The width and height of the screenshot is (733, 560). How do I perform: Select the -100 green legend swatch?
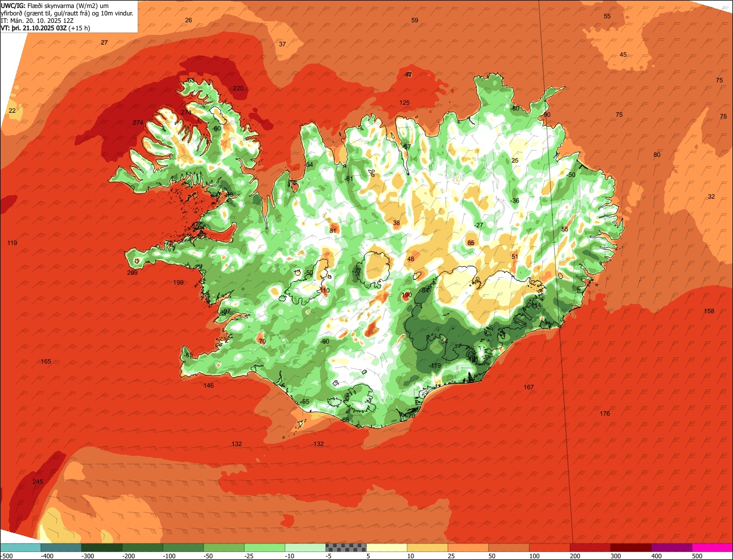click(183, 547)
